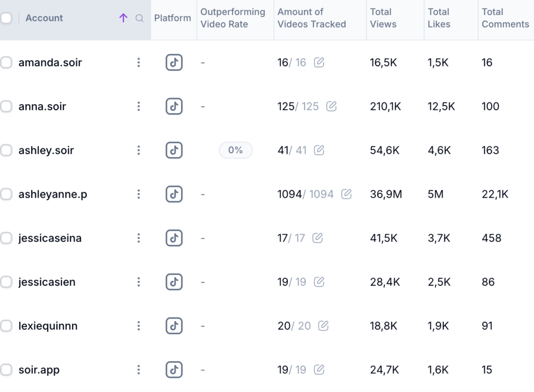Toggle the select-all checkbox in header
The width and height of the screenshot is (534, 392).
(x=6, y=18)
